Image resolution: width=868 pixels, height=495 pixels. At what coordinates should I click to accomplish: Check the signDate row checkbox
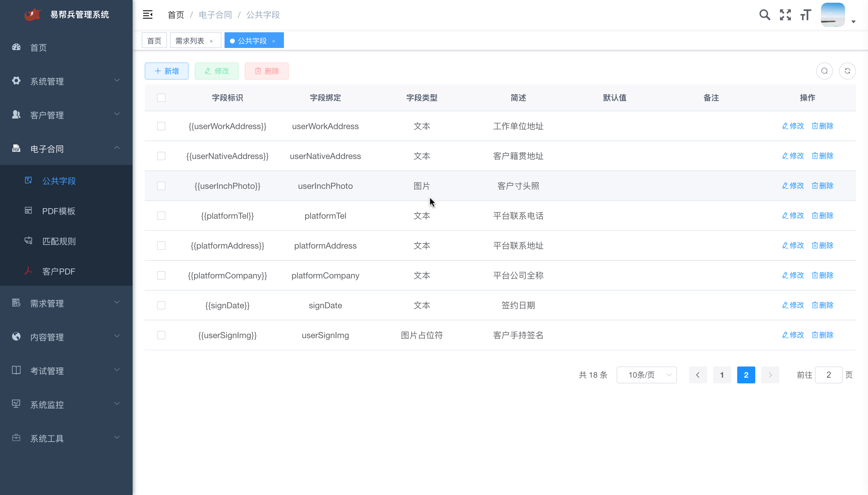(161, 305)
